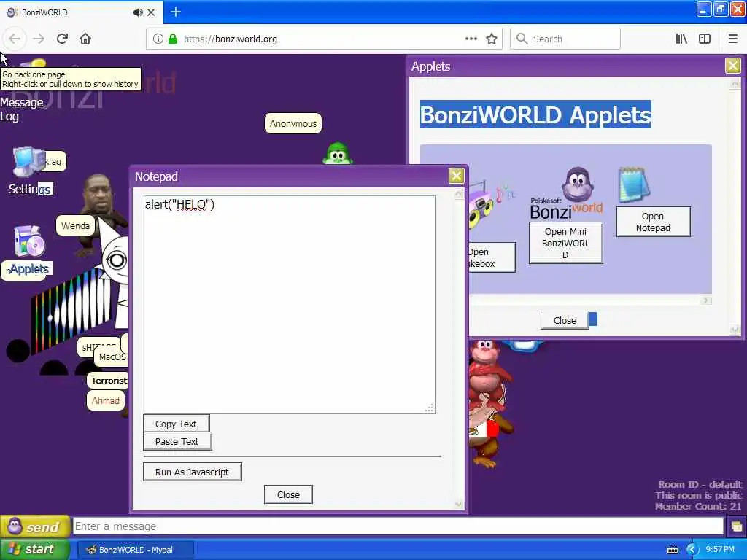
Task: Click the BonziWORLD Applets heading text
Action: coord(535,114)
